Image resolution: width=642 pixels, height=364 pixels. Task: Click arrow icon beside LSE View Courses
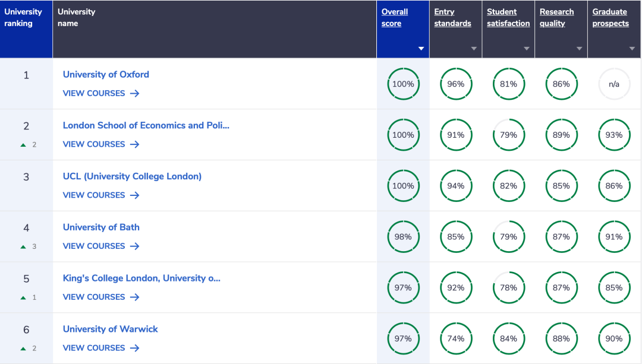pos(135,144)
